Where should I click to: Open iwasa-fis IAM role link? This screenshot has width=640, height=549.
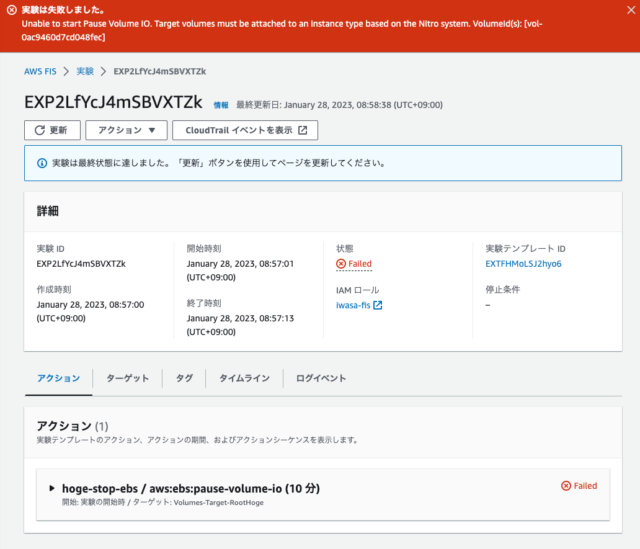click(x=353, y=305)
